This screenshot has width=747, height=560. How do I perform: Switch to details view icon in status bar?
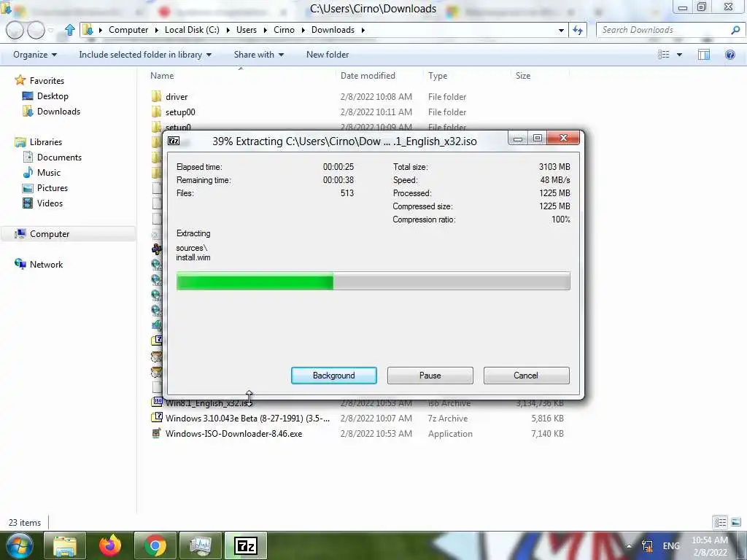(x=720, y=522)
